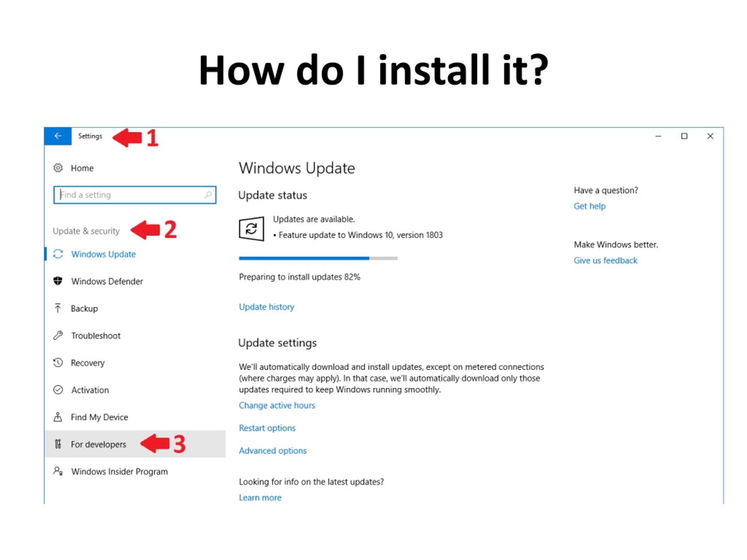The height and width of the screenshot is (560, 747).
Task: Open the Update history link
Action: pos(266,307)
